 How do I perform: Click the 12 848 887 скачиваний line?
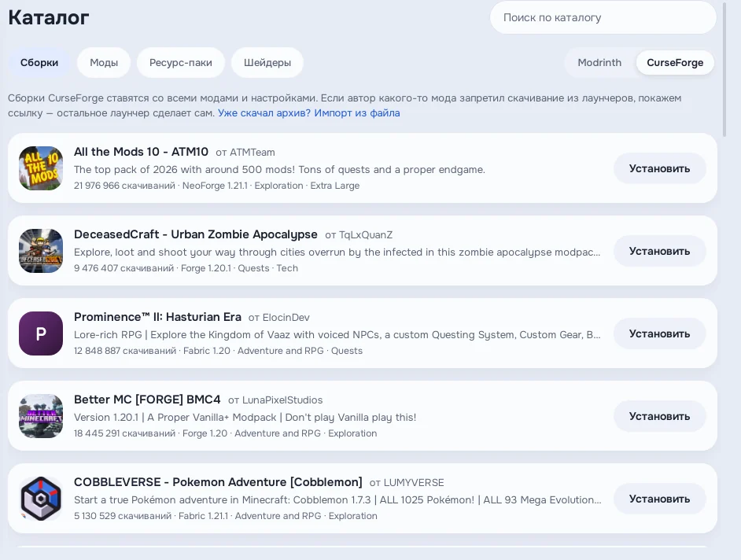tap(218, 351)
